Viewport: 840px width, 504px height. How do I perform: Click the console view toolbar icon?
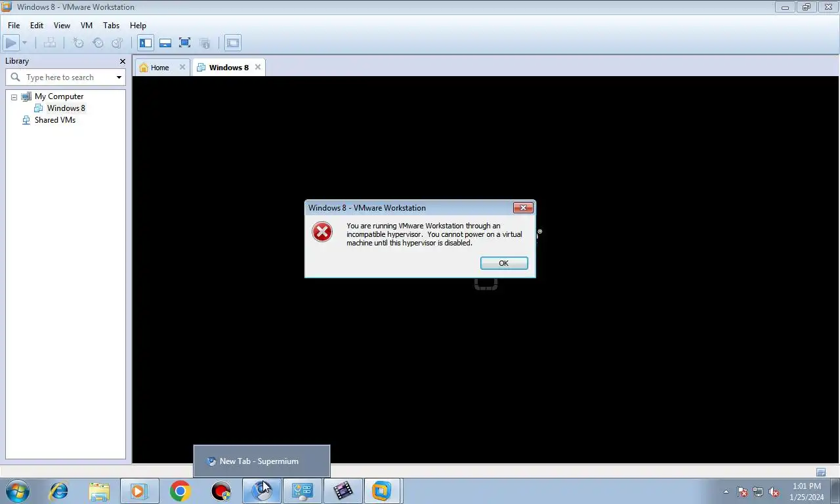tap(232, 43)
